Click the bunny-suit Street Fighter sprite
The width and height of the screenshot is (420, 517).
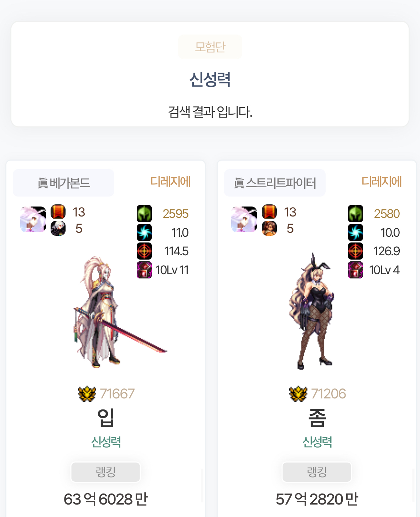(312, 311)
